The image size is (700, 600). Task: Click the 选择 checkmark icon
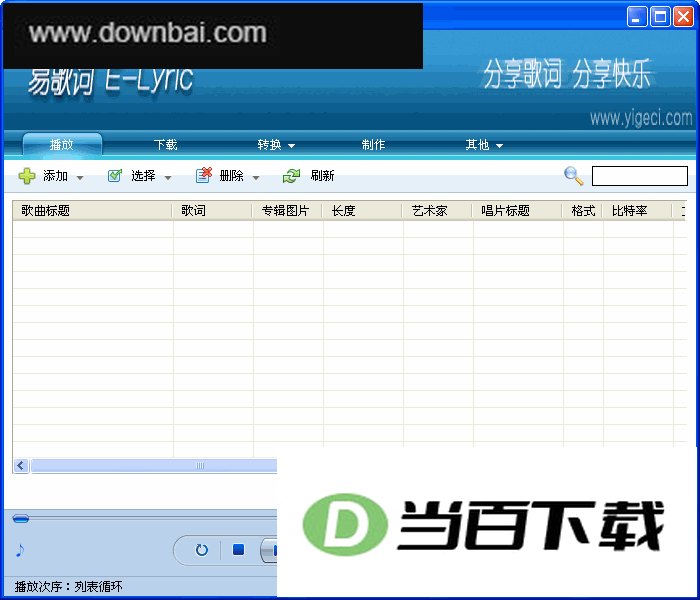115,176
